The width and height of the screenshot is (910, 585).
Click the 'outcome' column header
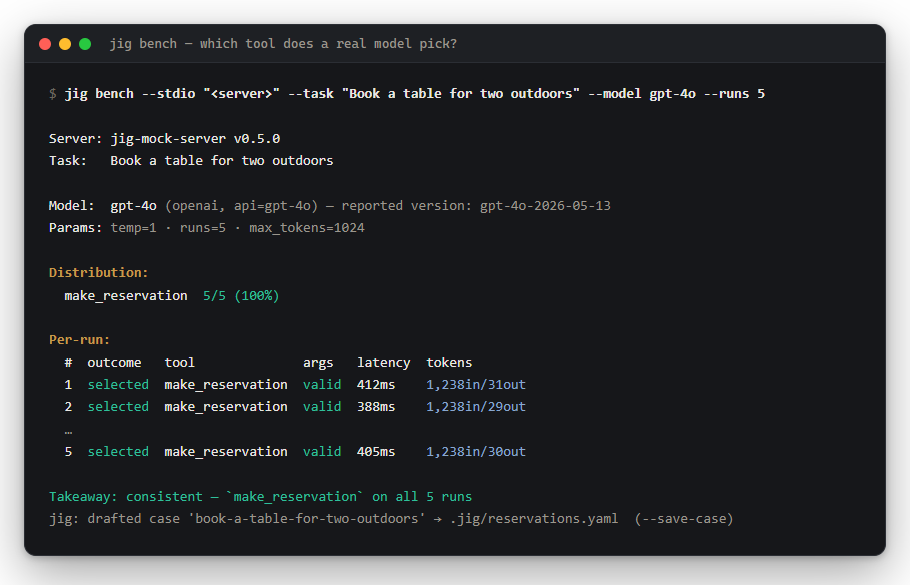click(x=114, y=363)
